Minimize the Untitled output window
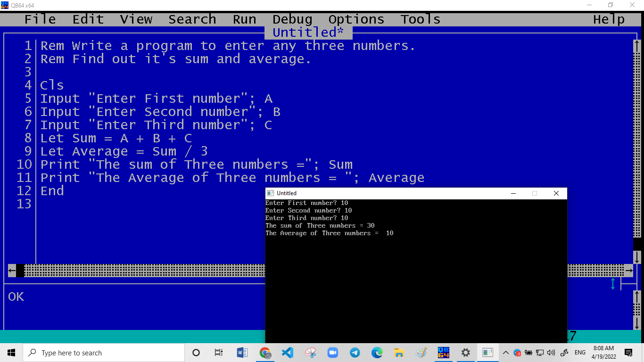This screenshot has height=362, width=644. click(513, 193)
